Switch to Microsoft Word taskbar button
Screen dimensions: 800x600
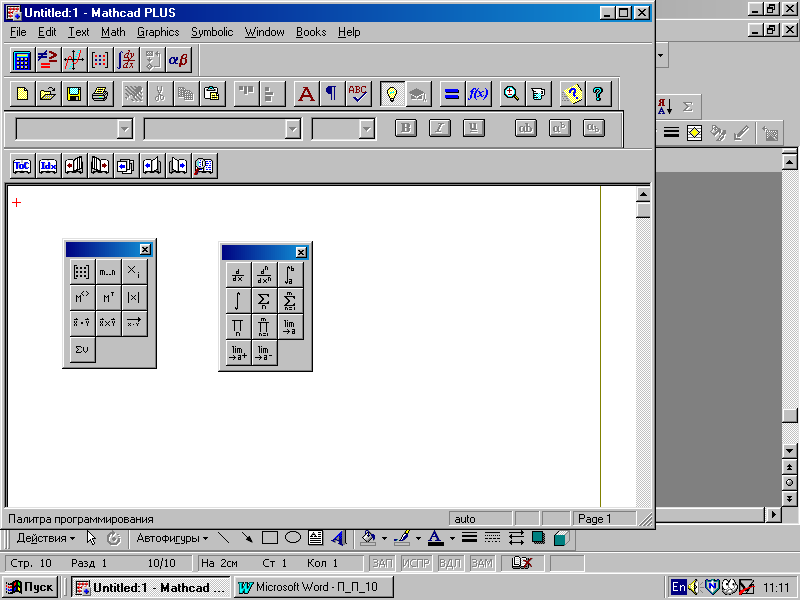[314, 587]
